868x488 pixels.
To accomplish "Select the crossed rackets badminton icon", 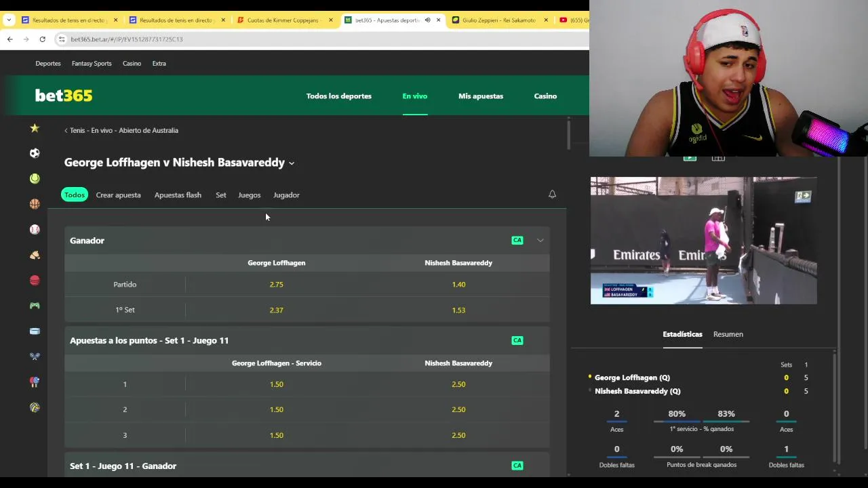I will [35, 357].
